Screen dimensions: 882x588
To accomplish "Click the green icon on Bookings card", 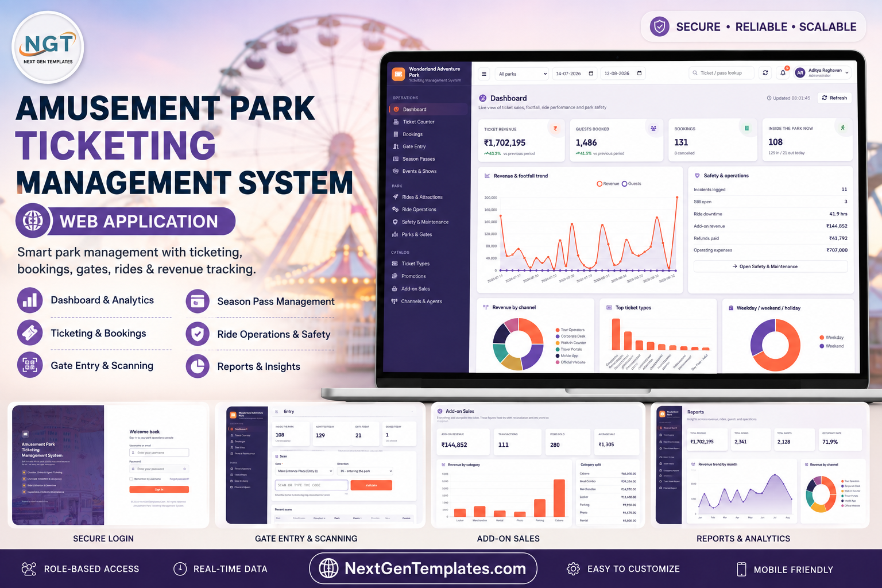I will 746,128.
